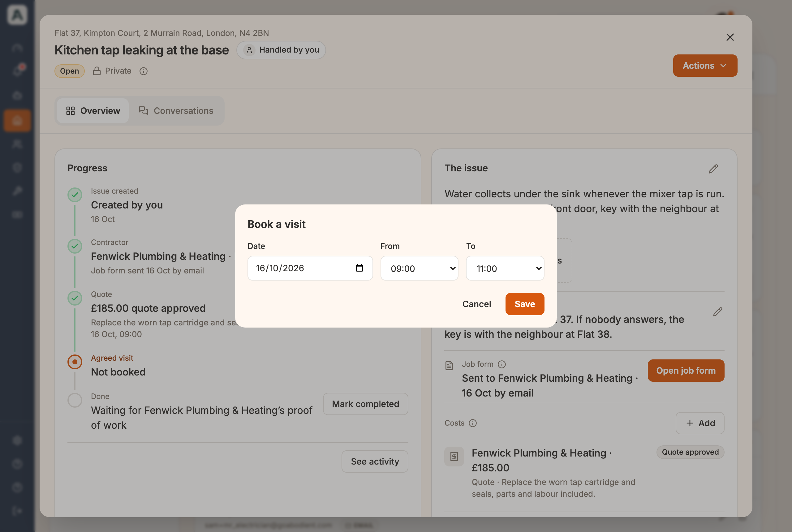Click the date input field 16/10/2026
Viewport: 792px width, 532px height.
click(x=310, y=268)
